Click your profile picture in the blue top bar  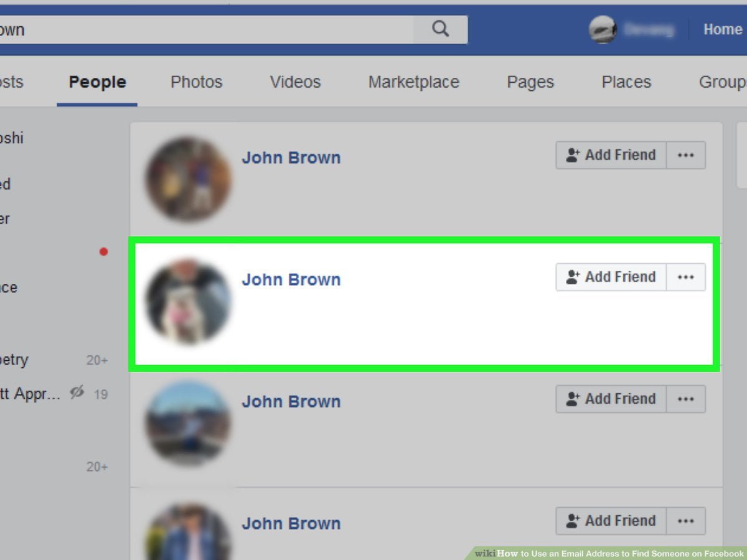coord(601,29)
